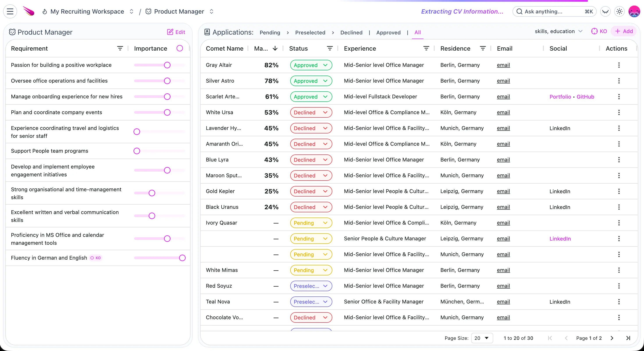The height and width of the screenshot is (351, 644).
Task: Click the sort arrow on the Match column
Action: coord(275,48)
